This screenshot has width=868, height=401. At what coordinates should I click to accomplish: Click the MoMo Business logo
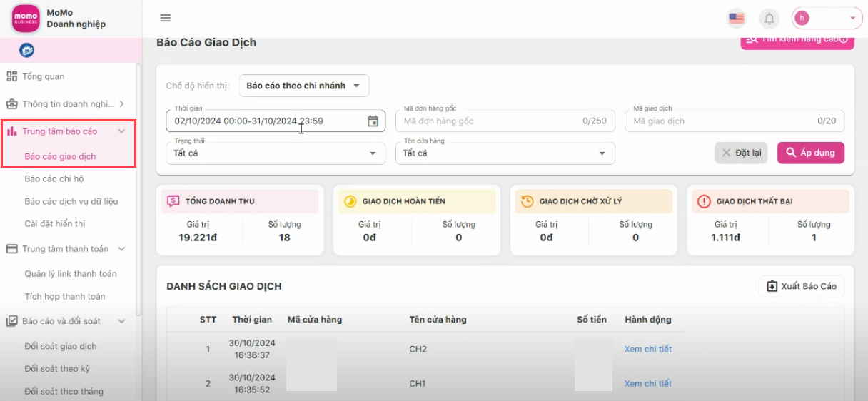click(x=26, y=19)
